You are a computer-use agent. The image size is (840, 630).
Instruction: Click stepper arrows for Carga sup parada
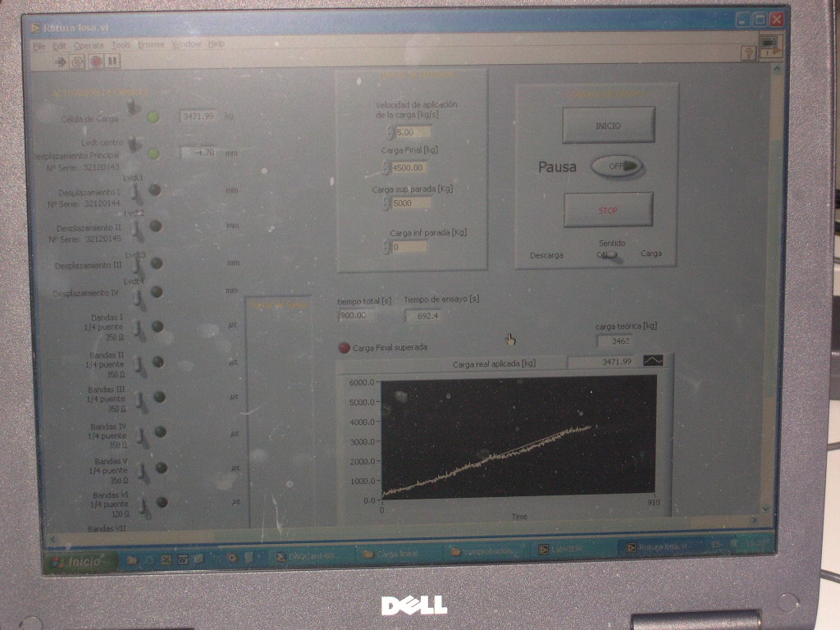[386, 203]
